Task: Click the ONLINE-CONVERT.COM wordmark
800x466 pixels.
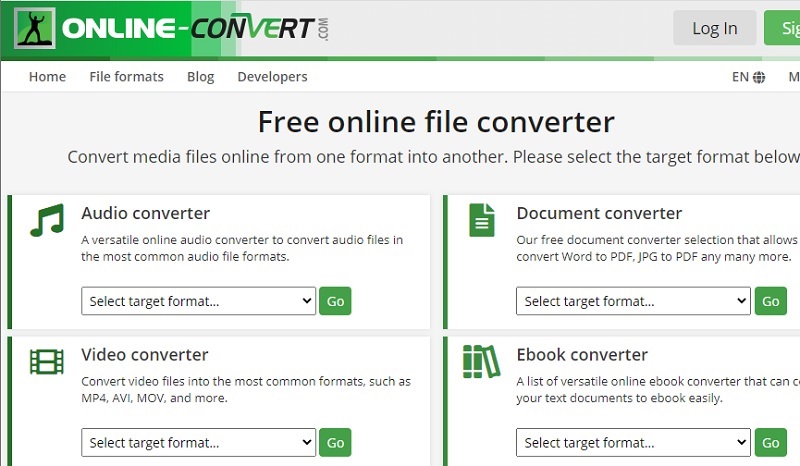Action: [x=195, y=28]
